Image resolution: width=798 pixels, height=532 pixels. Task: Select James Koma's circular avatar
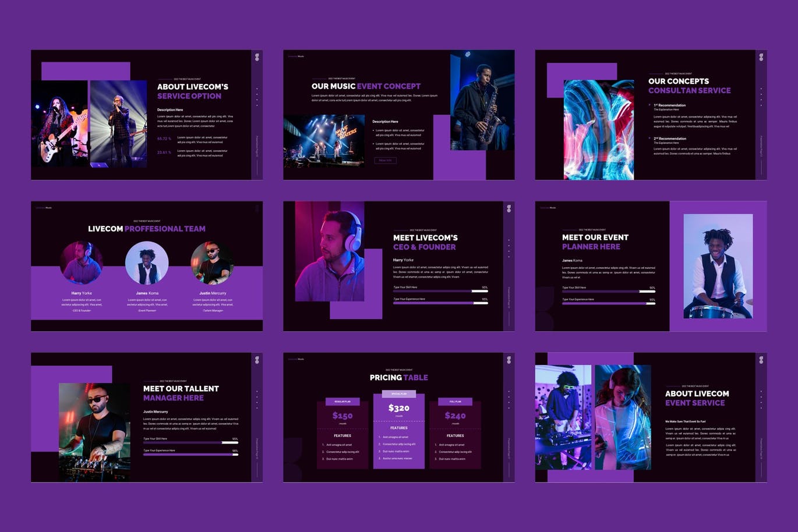[147, 263]
